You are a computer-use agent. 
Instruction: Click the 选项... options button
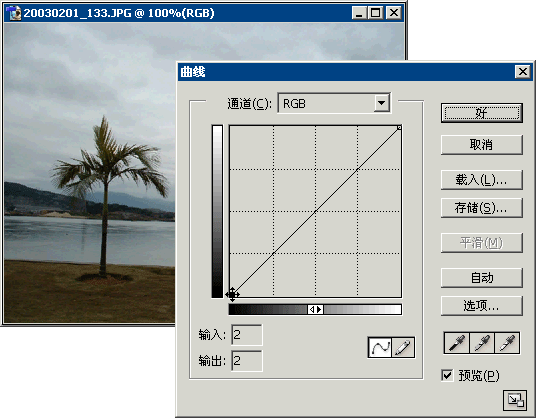[x=481, y=306]
